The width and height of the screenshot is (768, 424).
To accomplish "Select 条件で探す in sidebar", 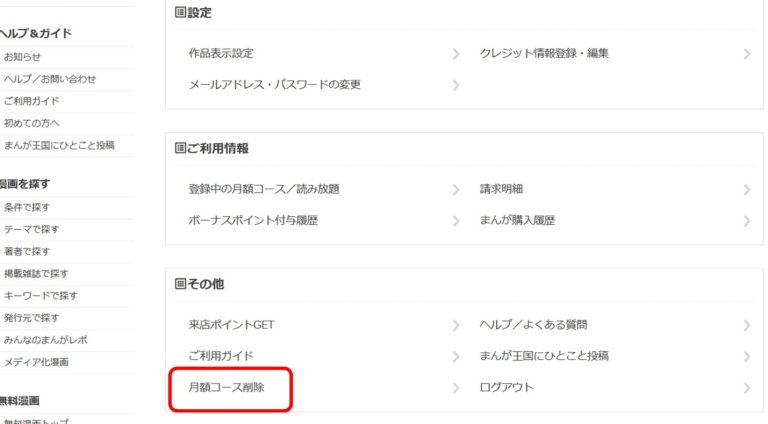I will tap(27, 207).
